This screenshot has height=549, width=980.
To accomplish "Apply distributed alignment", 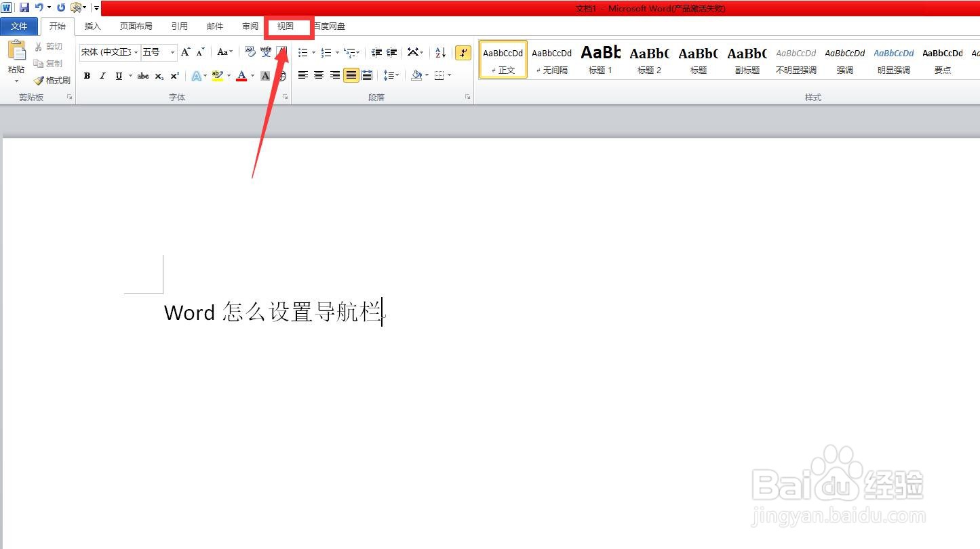I will click(x=367, y=75).
